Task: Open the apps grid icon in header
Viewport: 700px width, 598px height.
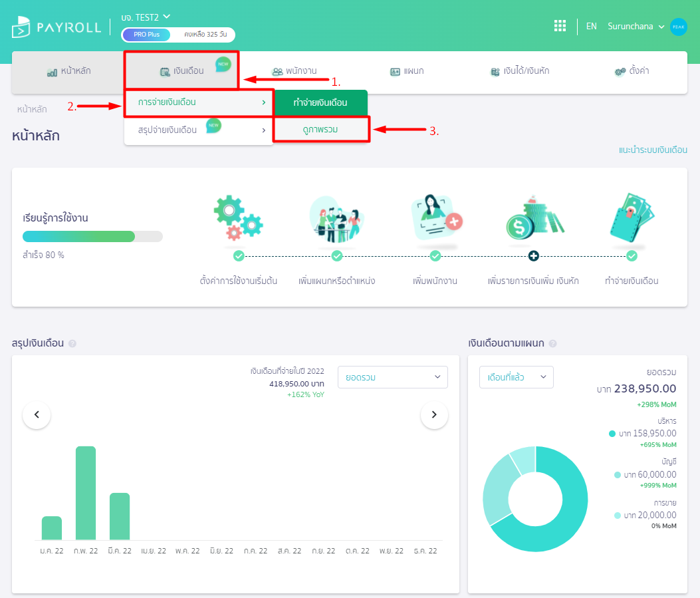Action: pyautogui.click(x=560, y=26)
